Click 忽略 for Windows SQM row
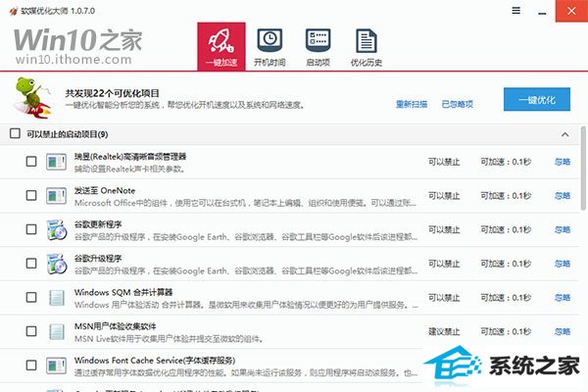The image size is (588, 392). [x=563, y=298]
